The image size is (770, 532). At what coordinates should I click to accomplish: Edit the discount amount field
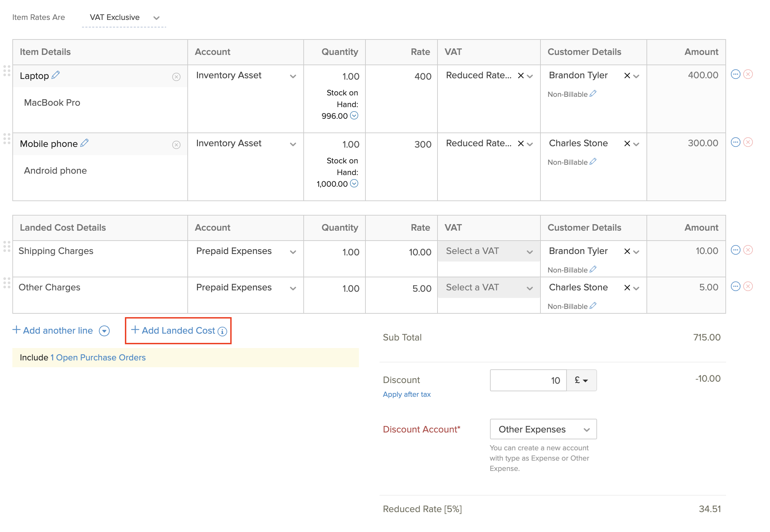[x=528, y=380]
